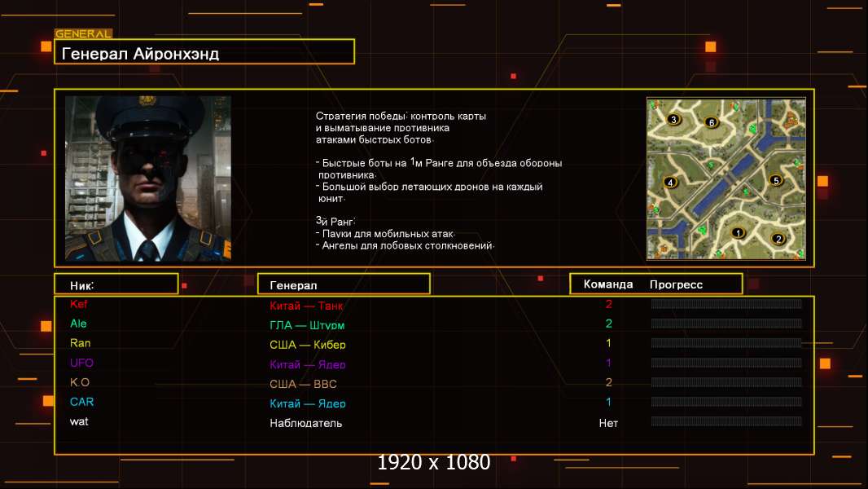Click Ran's loading progress bar
This screenshot has width=868, height=489.
click(x=726, y=343)
